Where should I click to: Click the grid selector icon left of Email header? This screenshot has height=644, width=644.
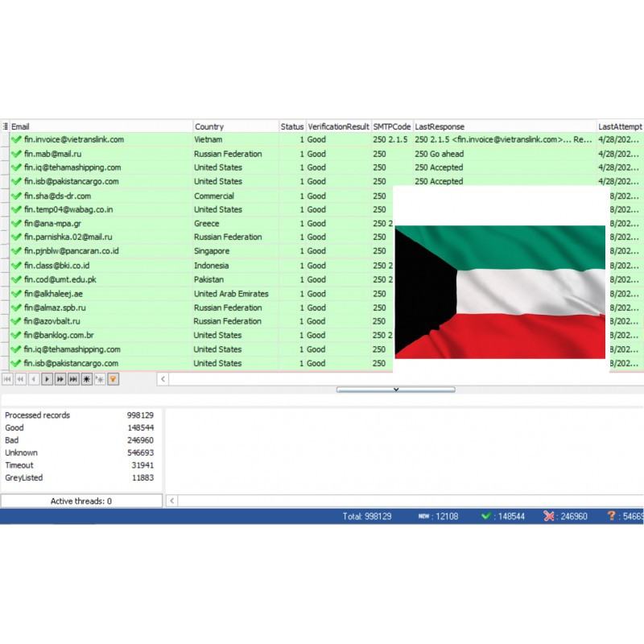pos(5,126)
